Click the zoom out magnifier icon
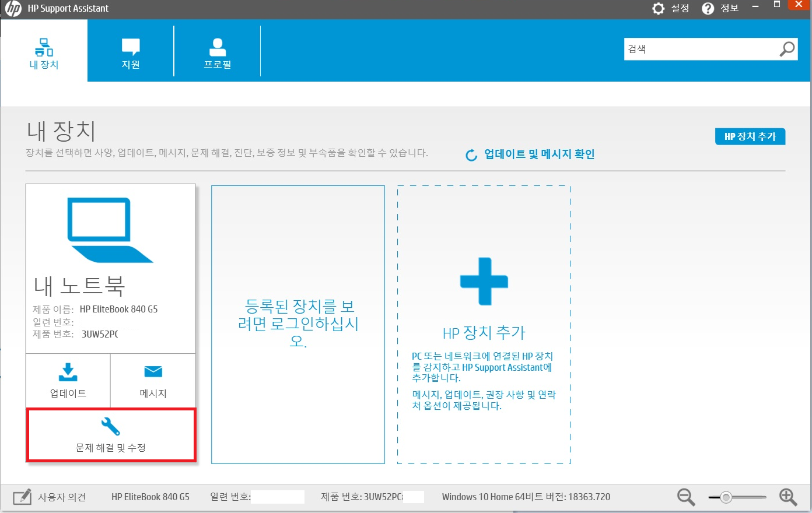 686,497
